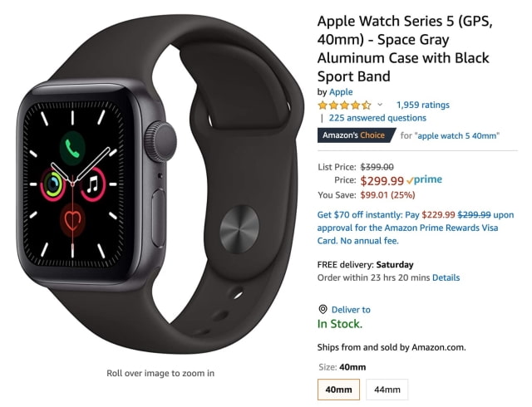Viewport: 532px width, 407px height.
Task: Click the location pin icon
Action: [x=323, y=309]
